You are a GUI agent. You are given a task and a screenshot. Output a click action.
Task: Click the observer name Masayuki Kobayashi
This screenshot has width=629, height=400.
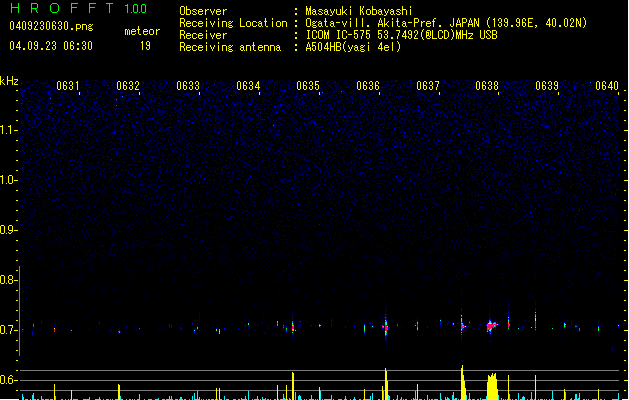[x=358, y=11]
